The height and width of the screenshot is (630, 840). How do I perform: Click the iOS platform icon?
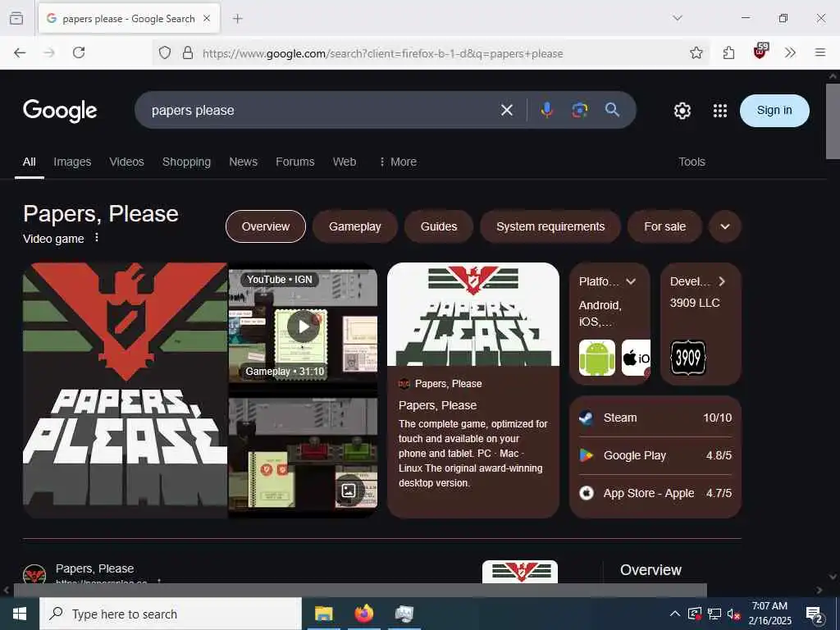pyautogui.click(x=636, y=358)
